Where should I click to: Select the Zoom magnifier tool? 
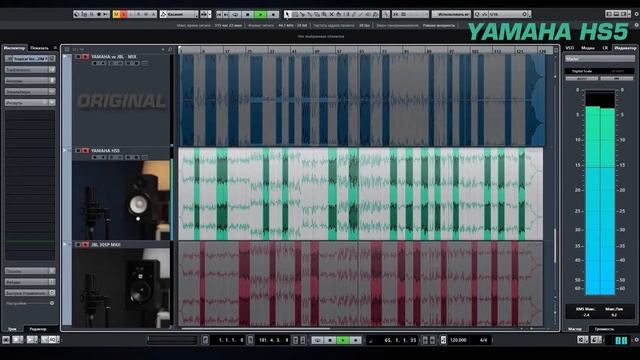click(324, 14)
